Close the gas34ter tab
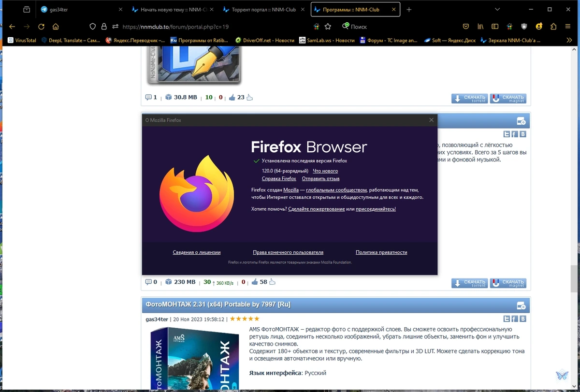Viewport: 580px width, 392px height. tap(120, 10)
